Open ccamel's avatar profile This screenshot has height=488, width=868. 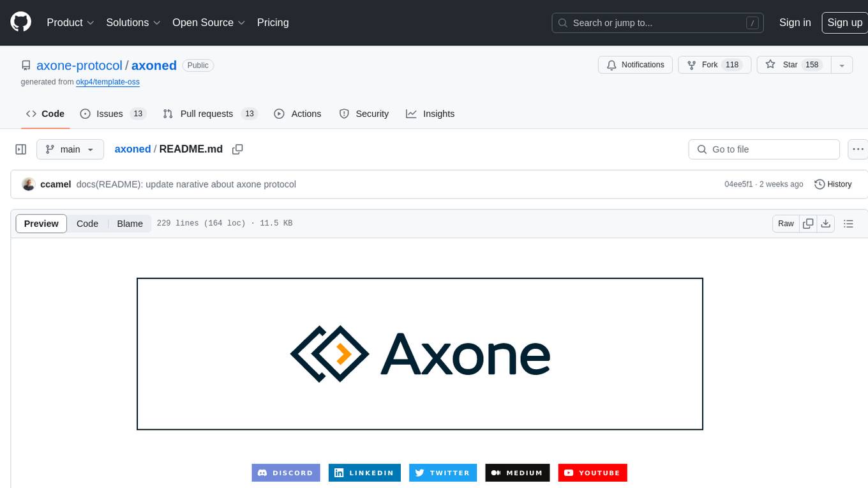tap(29, 184)
